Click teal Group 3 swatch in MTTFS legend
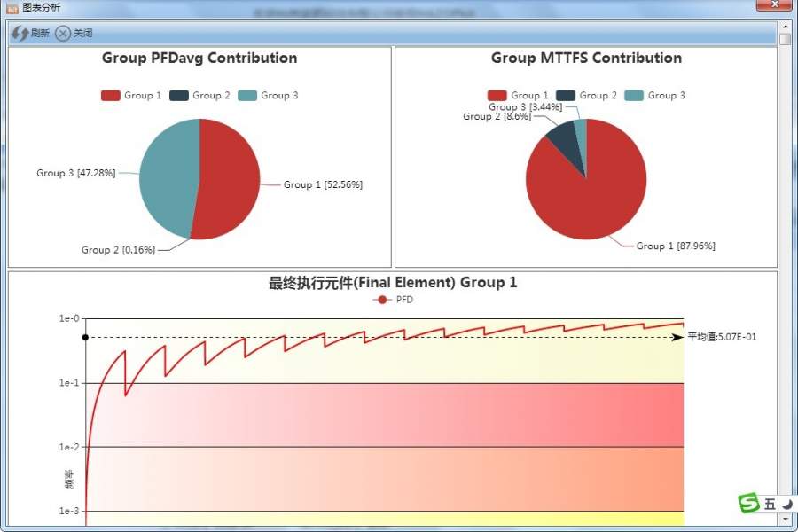This screenshot has width=798, height=532. 634,95
